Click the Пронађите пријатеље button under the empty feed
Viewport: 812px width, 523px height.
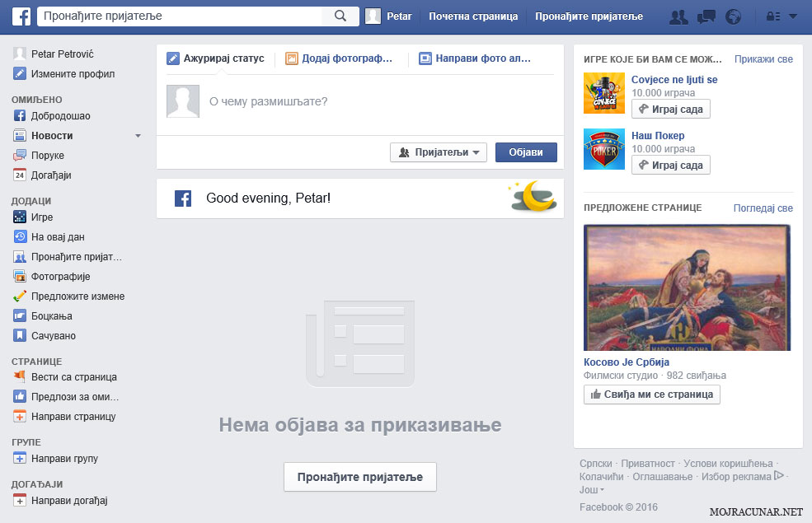pyautogui.click(x=360, y=477)
